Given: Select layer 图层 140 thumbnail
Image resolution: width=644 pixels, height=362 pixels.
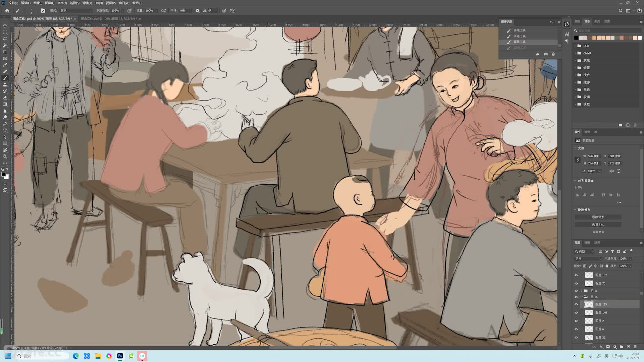Looking at the screenshot, I should click(x=589, y=313).
